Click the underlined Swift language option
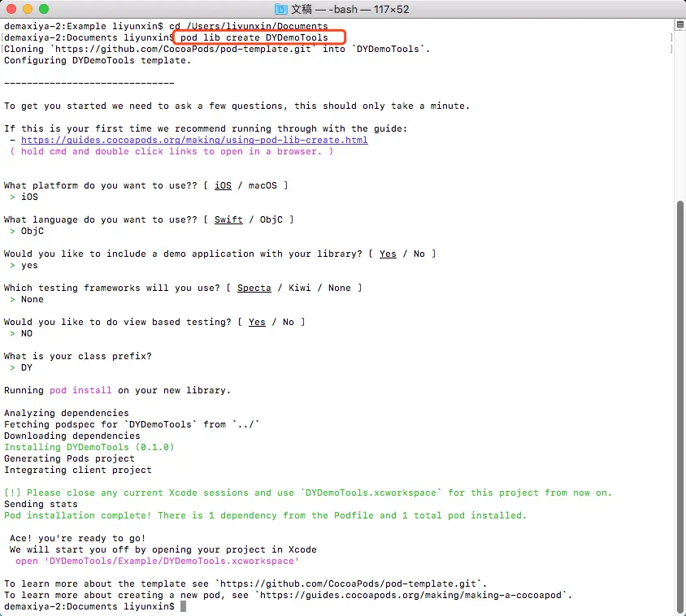 click(x=228, y=219)
